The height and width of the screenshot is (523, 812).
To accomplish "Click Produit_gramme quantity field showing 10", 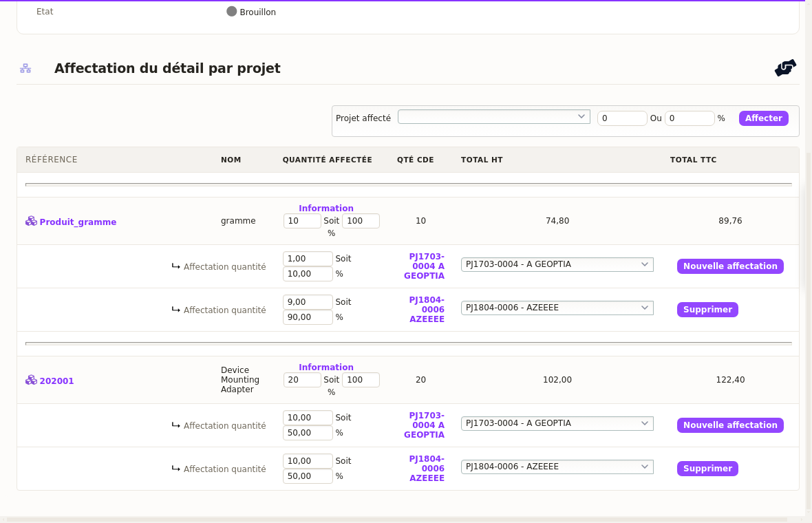I will click(302, 221).
